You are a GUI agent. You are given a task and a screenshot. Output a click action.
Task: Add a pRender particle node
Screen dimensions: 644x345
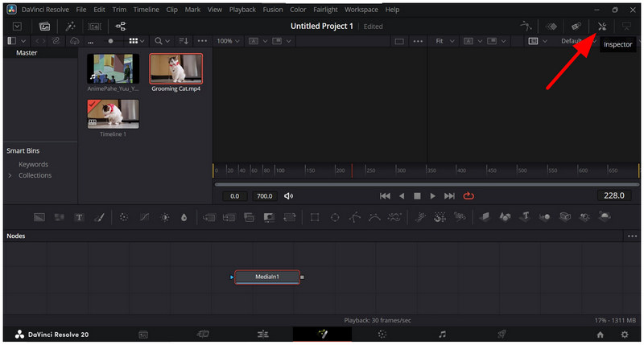point(460,217)
